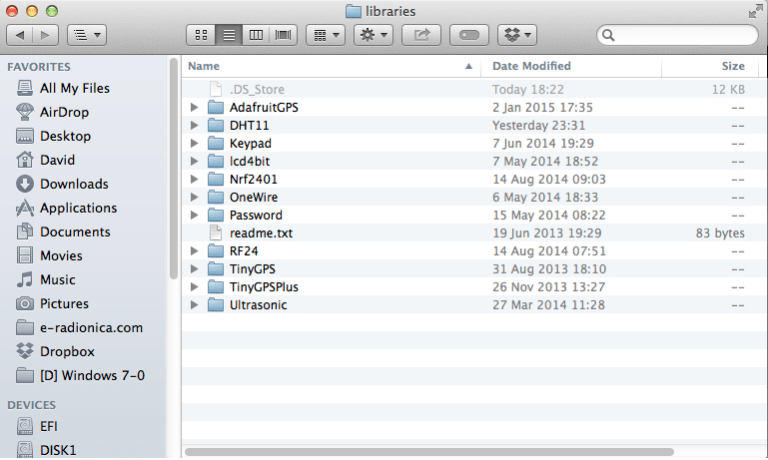The height and width of the screenshot is (460, 768).
Task: Click the Share toolbar button
Action: 421,35
